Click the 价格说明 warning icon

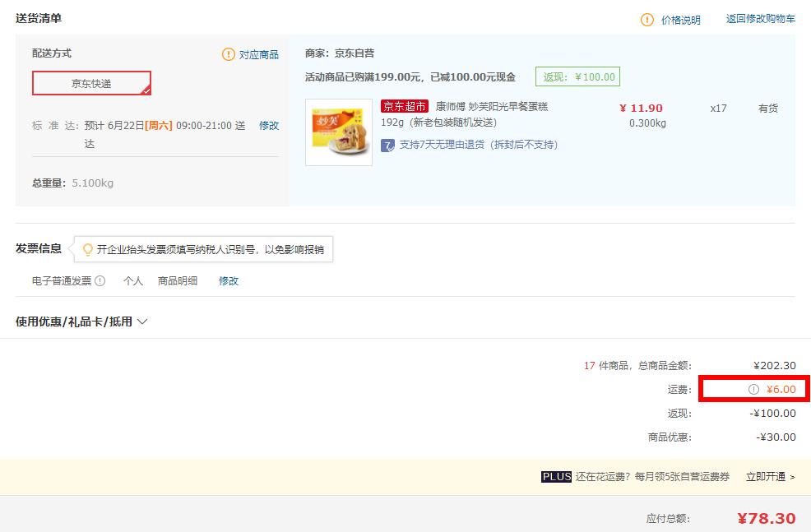pos(647,20)
